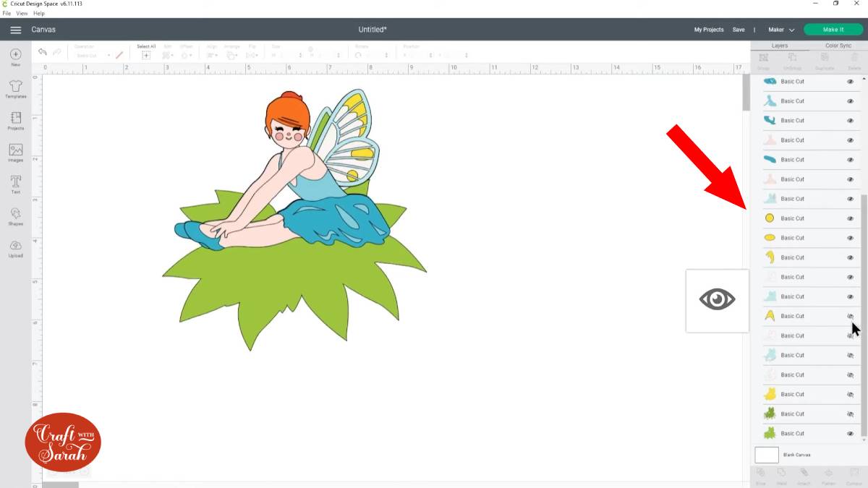This screenshot has height=488, width=868.
Task: Show the hidden dark green layer
Action: 850,414
